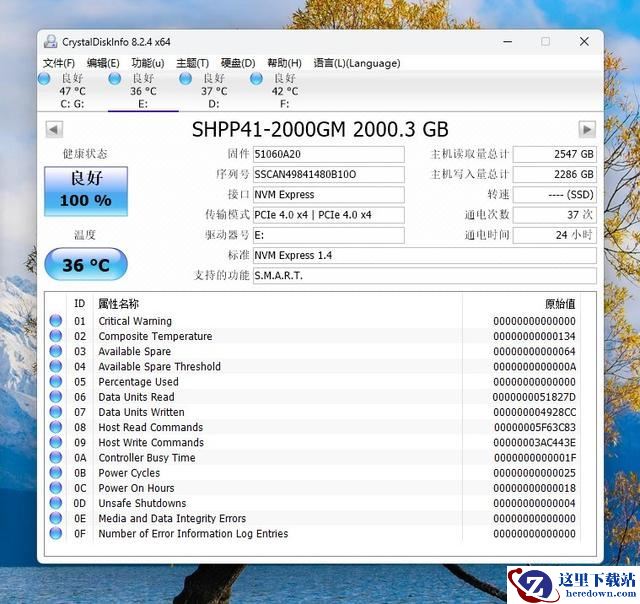Click raw value 00000003AC443E

[534, 442]
